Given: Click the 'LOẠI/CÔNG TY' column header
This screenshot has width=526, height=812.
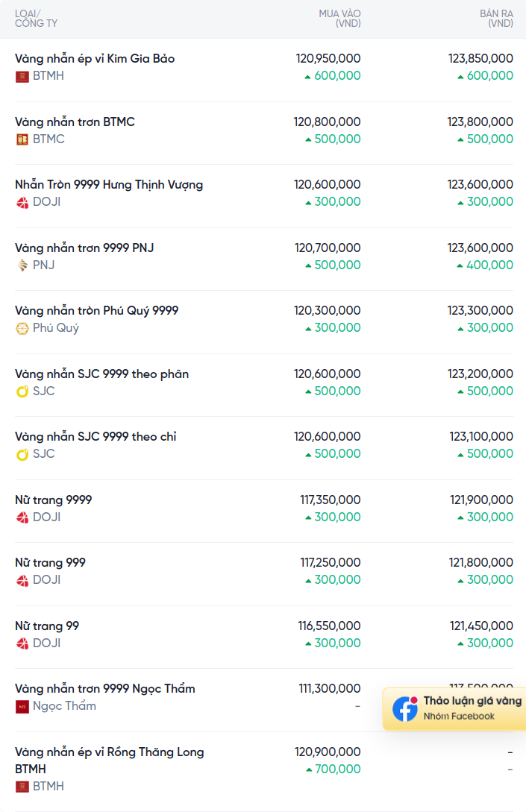Looking at the screenshot, I should point(36,19).
